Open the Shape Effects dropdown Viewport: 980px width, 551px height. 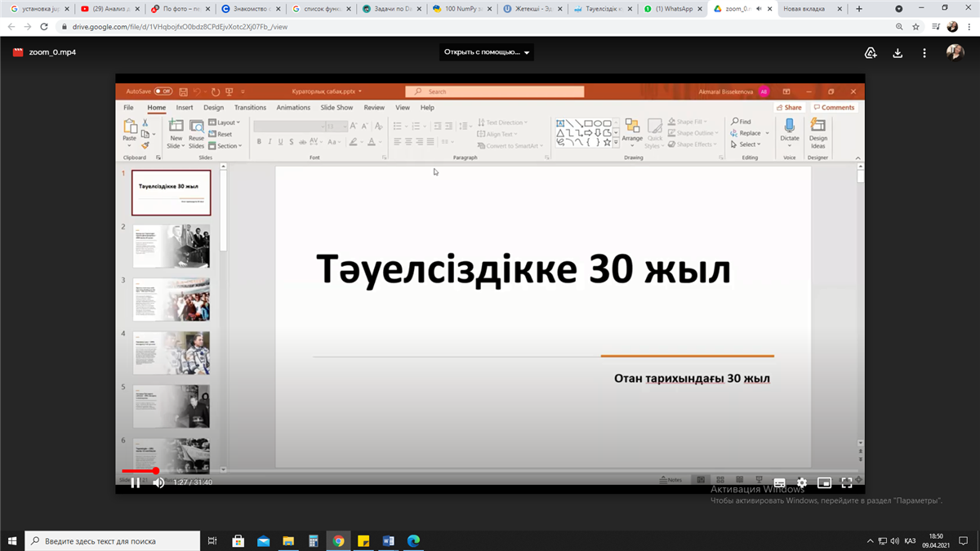(x=693, y=144)
